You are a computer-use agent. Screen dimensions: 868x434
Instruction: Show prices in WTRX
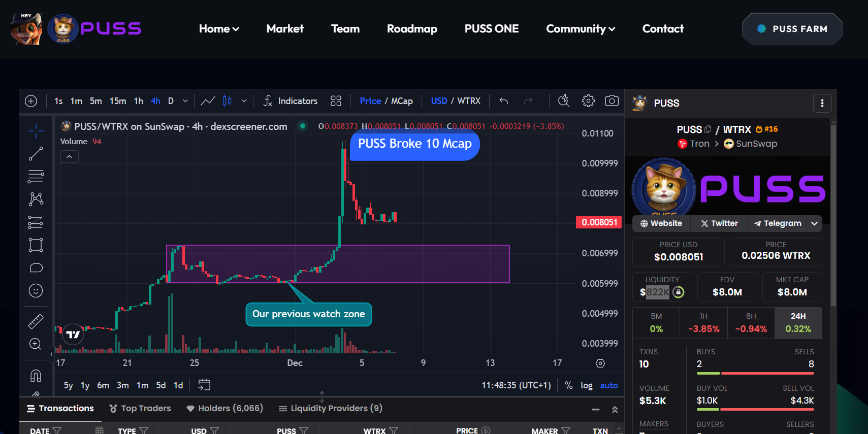[x=469, y=101]
